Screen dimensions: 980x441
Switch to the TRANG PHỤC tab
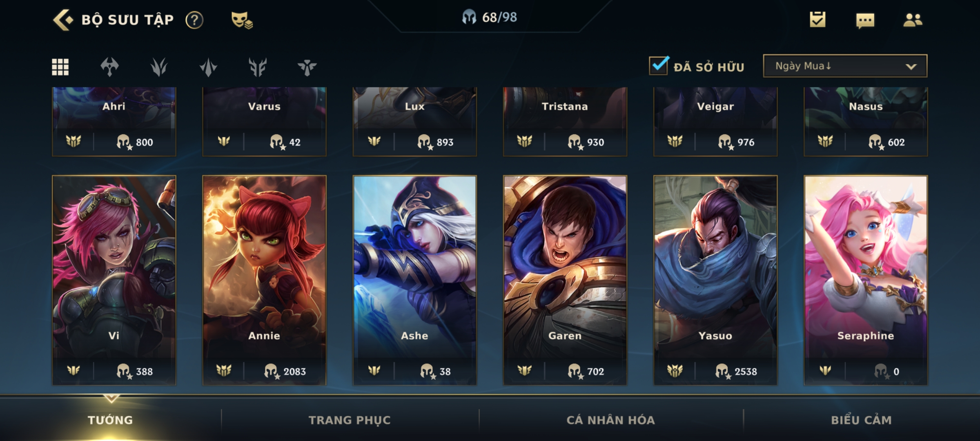pos(350,420)
